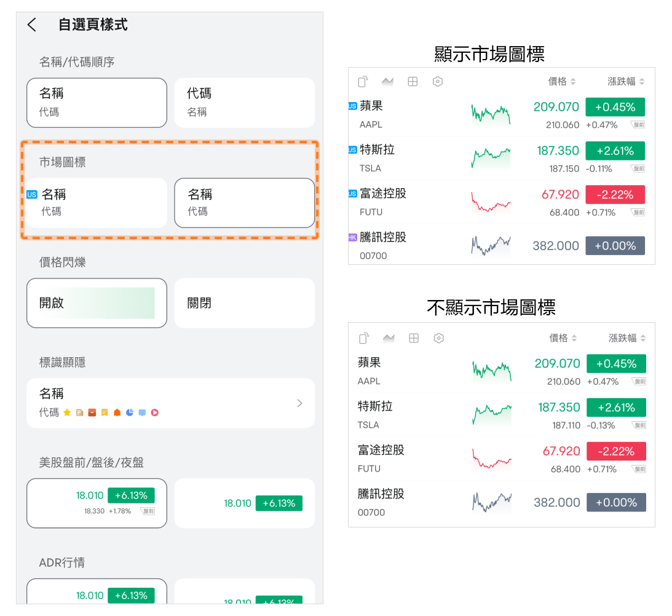Viewport: 672px width, 616px height.
Task: Choose the market icon style with US badge
Action: coord(97,203)
